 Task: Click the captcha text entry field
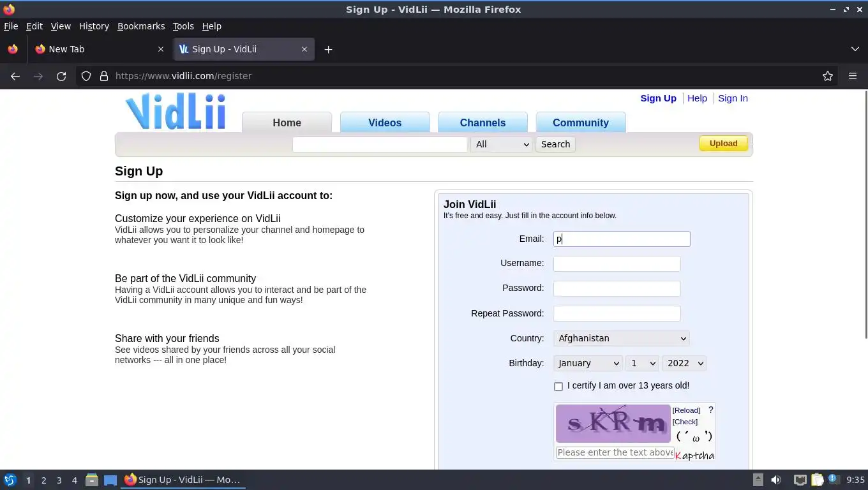[615, 452]
